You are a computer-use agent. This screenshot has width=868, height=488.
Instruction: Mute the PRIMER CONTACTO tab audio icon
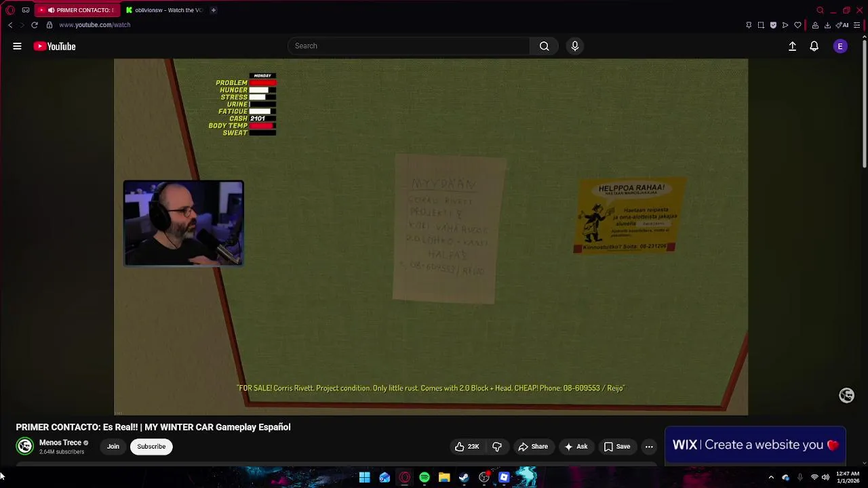coord(51,10)
